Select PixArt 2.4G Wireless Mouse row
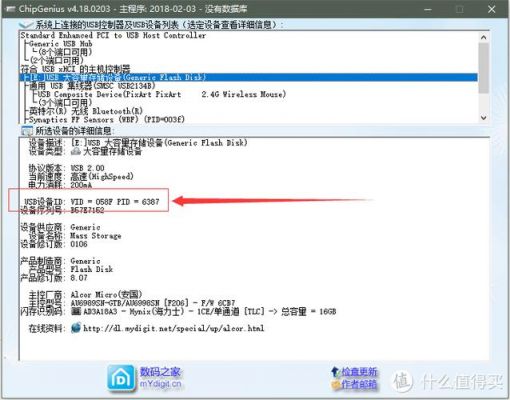The height and width of the screenshot is (400, 510). [162, 94]
